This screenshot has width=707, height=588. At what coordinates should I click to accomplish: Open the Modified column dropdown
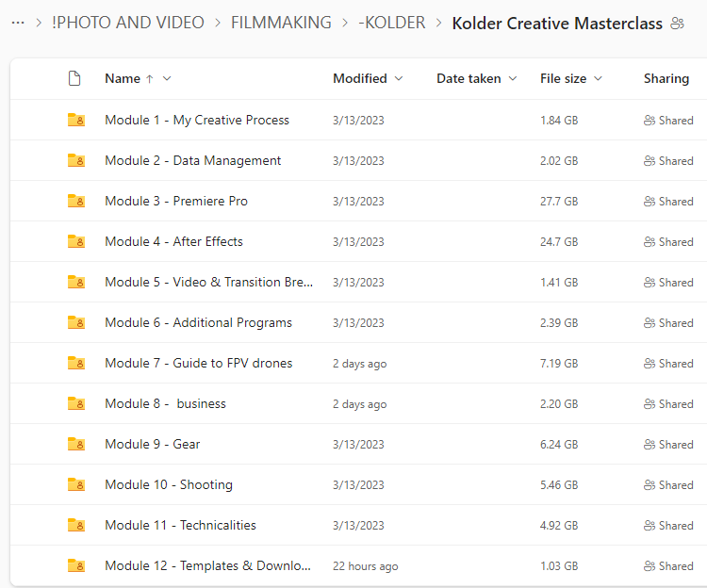399,78
